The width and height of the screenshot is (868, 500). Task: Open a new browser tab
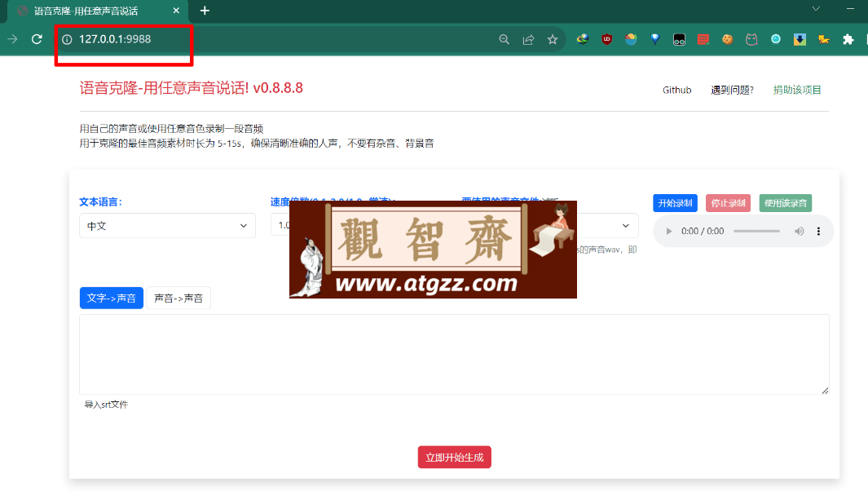click(205, 11)
